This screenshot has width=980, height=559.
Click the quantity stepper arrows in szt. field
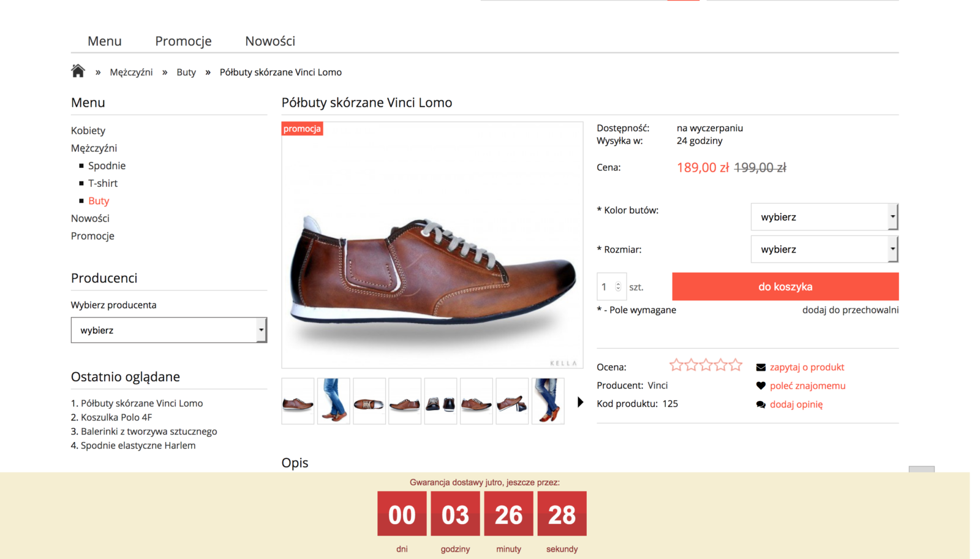[618, 287]
